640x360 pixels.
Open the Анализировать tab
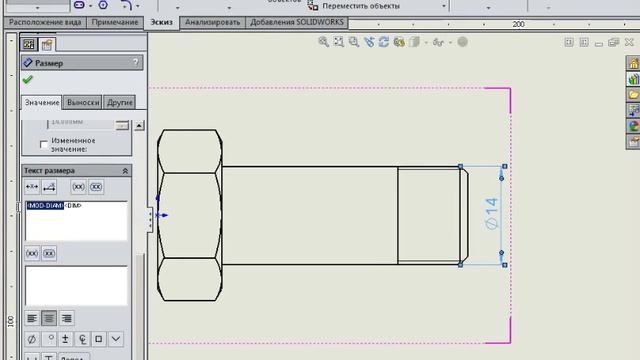click(x=212, y=22)
